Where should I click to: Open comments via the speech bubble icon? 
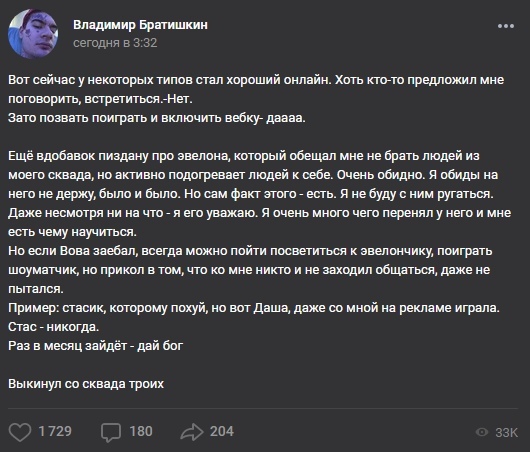point(111,432)
